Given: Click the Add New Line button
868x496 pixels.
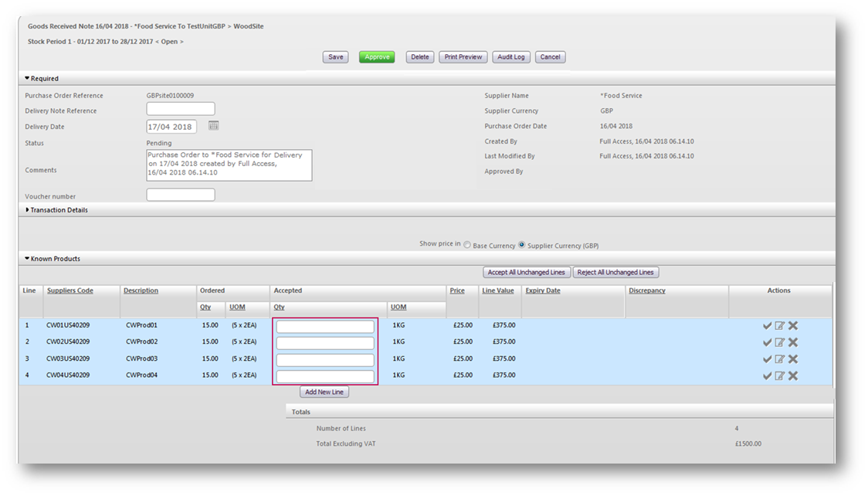Looking at the screenshot, I should pos(324,392).
